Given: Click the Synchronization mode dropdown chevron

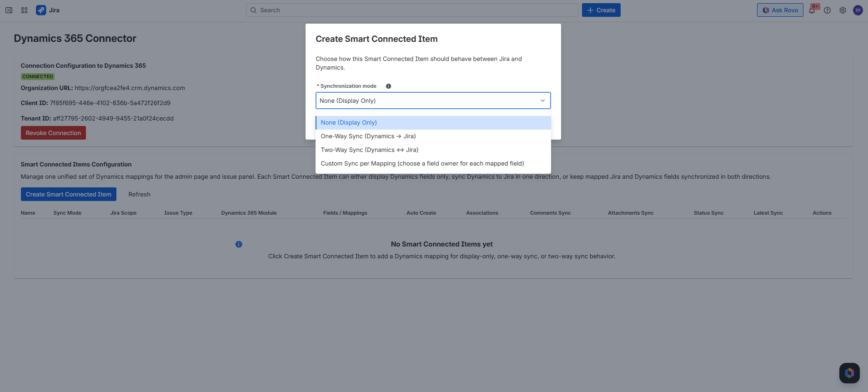Looking at the screenshot, I should 542,101.
